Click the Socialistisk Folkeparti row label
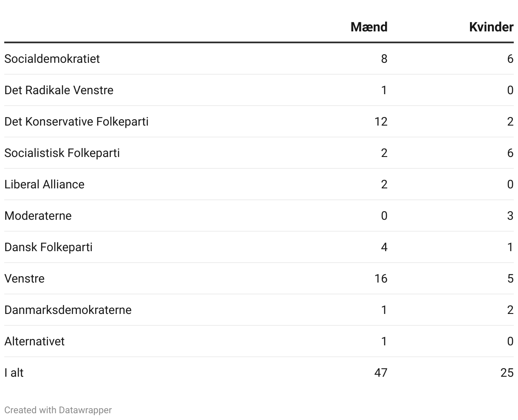 coord(62,153)
